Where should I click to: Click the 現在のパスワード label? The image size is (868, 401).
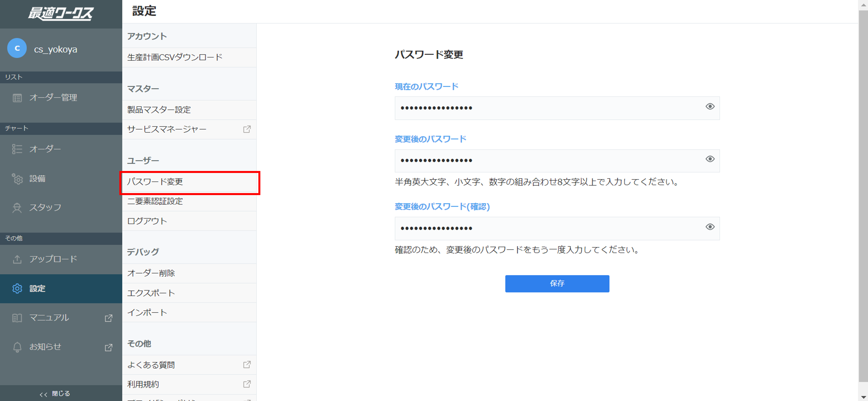pos(426,86)
